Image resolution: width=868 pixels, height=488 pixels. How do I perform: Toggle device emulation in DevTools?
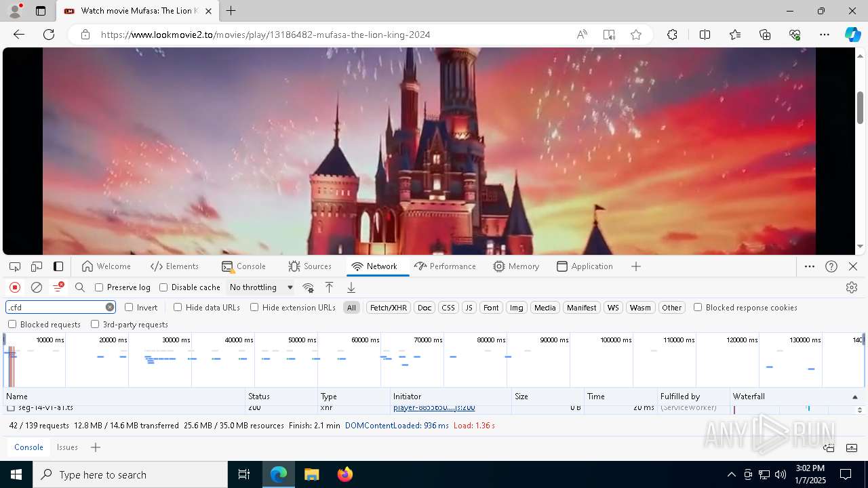(x=37, y=266)
